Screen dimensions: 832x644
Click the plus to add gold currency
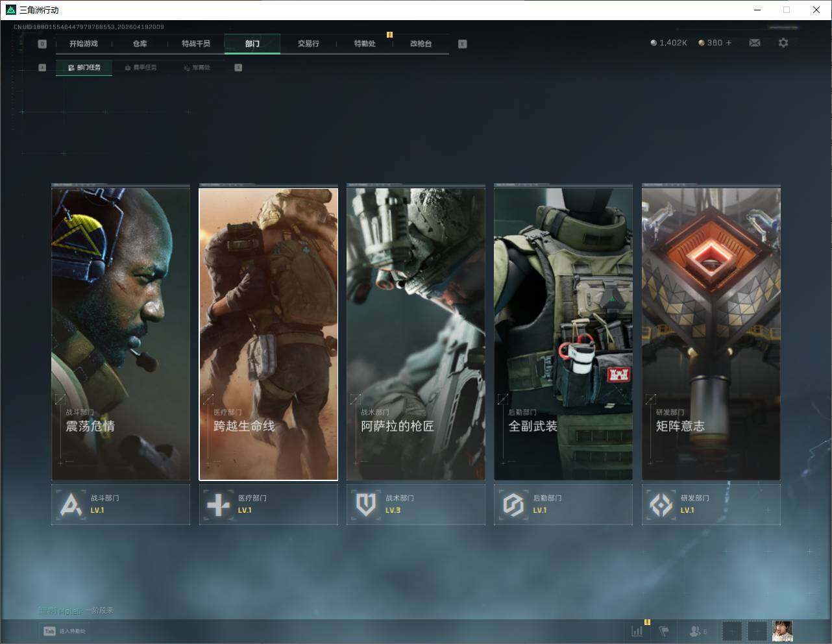pos(729,43)
